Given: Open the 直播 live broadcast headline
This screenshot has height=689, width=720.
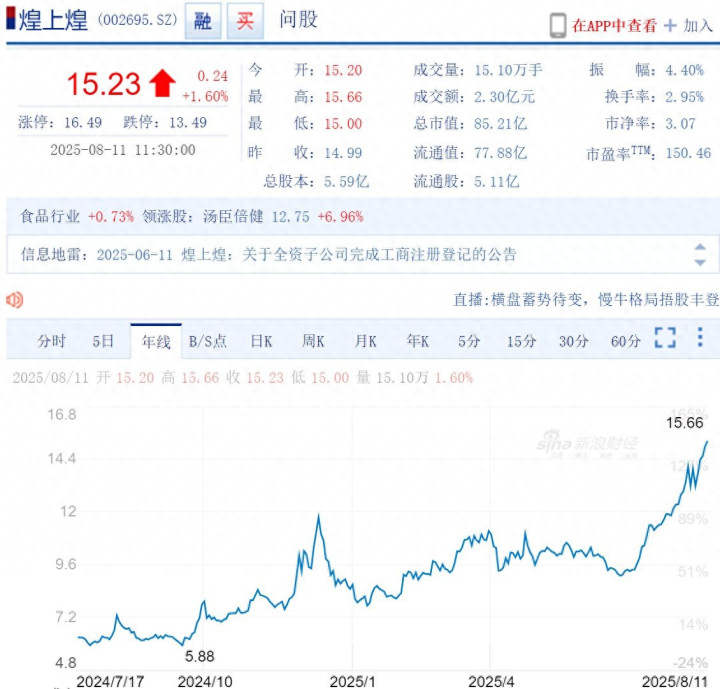Looking at the screenshot, I should coord(586,300).
